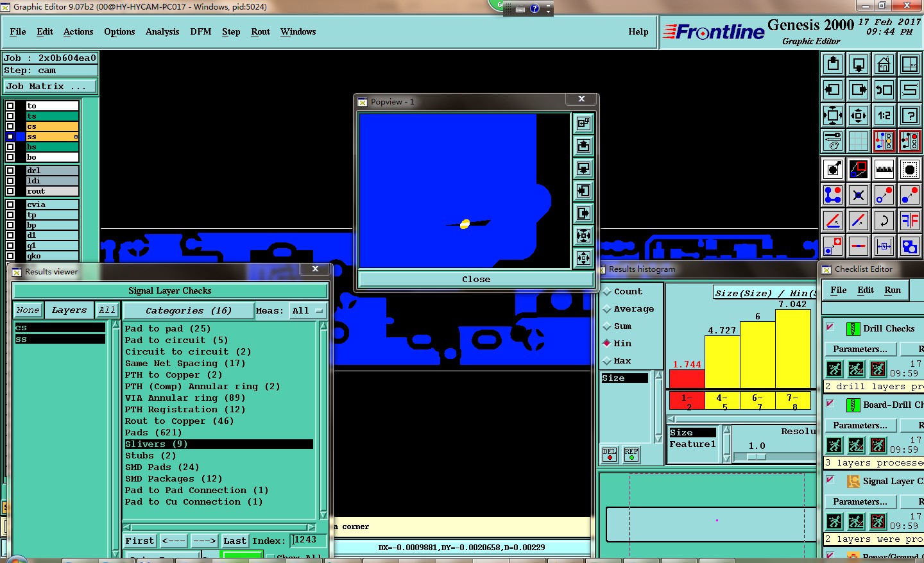Select 'Rout to Copper (46)' category row
Image resolution: width=924 pixels, height=563 pixels.
point(219,421)
